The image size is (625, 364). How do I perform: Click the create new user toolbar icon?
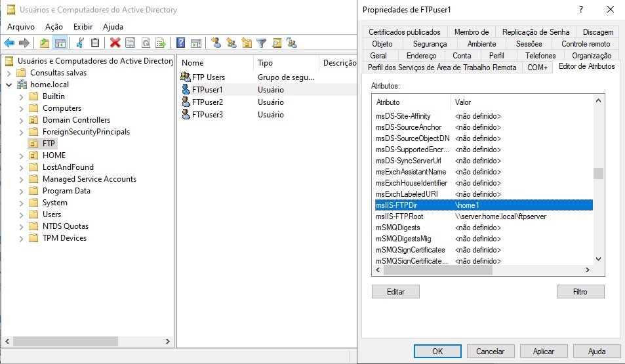216,43
